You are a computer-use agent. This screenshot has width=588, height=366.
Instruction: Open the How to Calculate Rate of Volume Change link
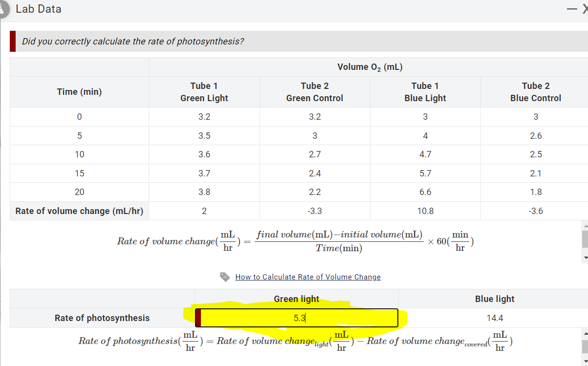point(308,277)
